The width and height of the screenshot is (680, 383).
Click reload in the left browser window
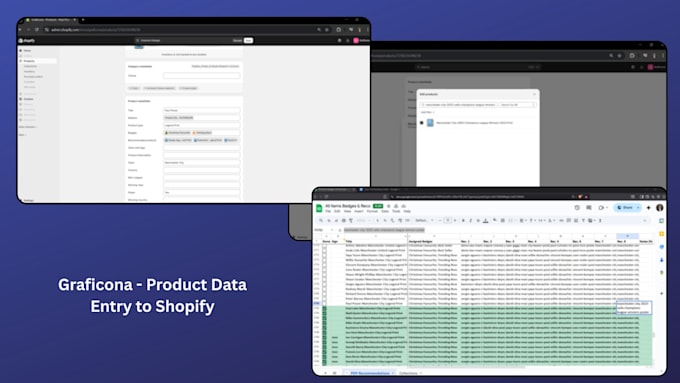[x=37, y=29]
